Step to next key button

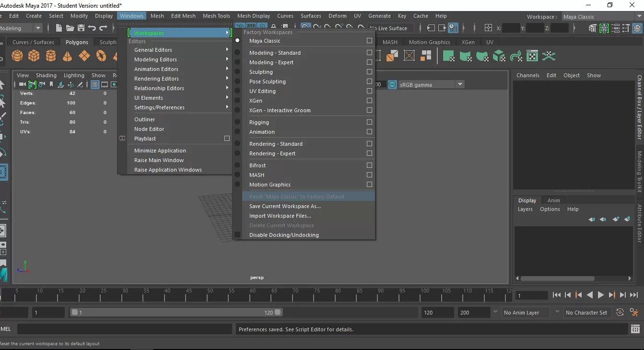(x=612, y=295)
